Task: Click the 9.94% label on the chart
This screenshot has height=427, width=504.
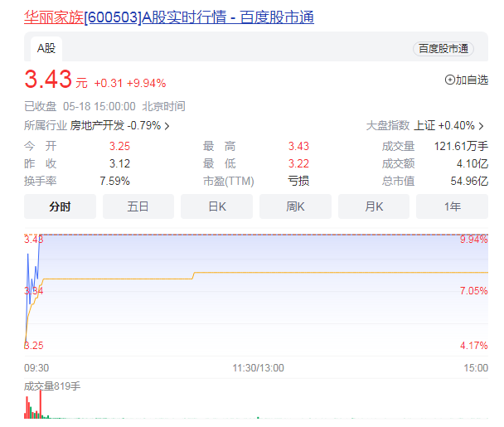Action: (x=474, y=240)
